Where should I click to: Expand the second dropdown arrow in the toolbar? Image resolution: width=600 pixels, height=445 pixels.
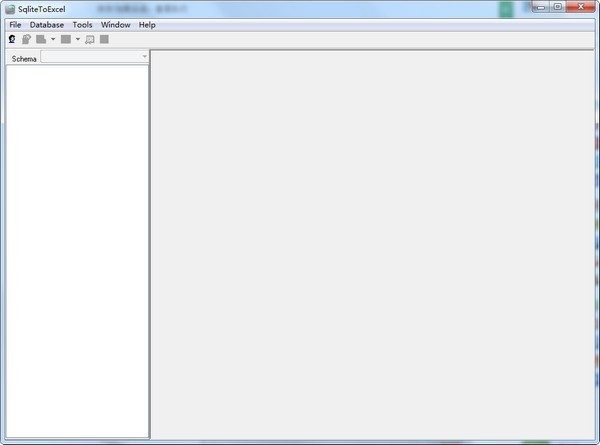78,39
